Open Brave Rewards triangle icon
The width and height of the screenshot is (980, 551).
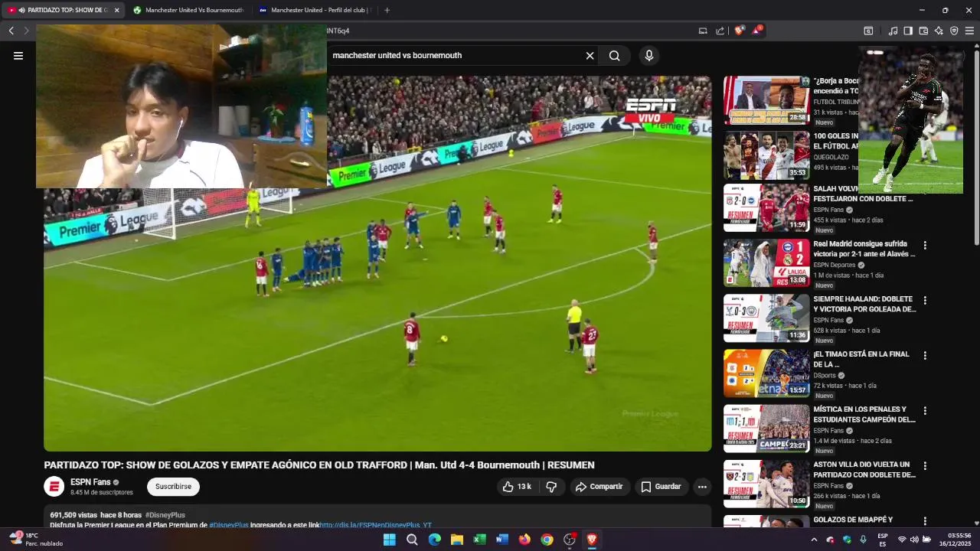coord(756,31)
